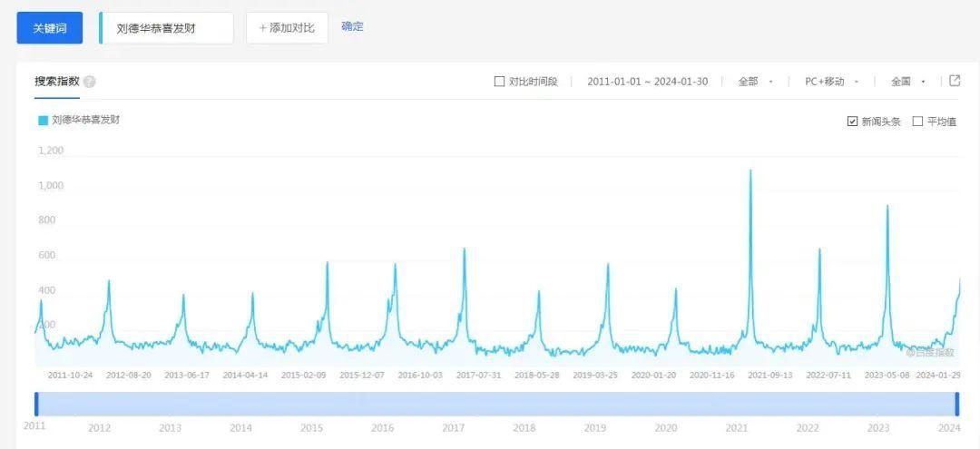
Task: Enable the 对比时间段 checkbox
Action: (499, 82)
